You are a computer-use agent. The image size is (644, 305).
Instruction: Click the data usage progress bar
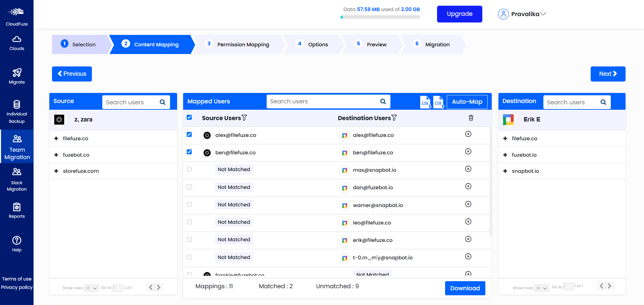click(x=380, y=17)
